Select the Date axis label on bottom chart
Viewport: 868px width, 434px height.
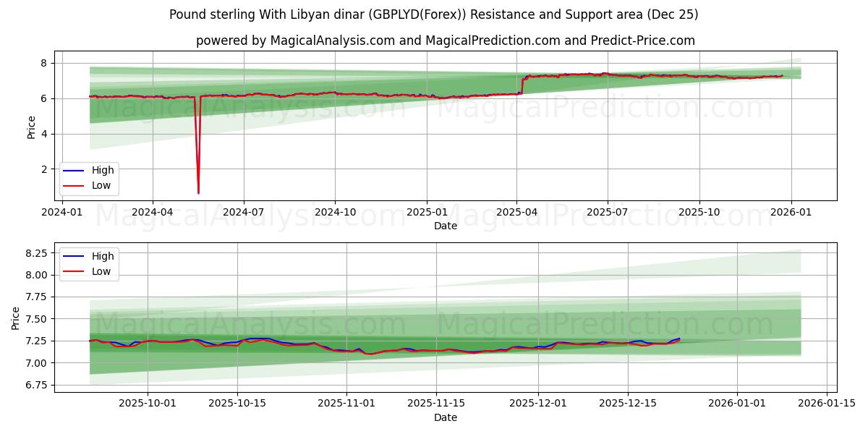[x=446, y=417]
